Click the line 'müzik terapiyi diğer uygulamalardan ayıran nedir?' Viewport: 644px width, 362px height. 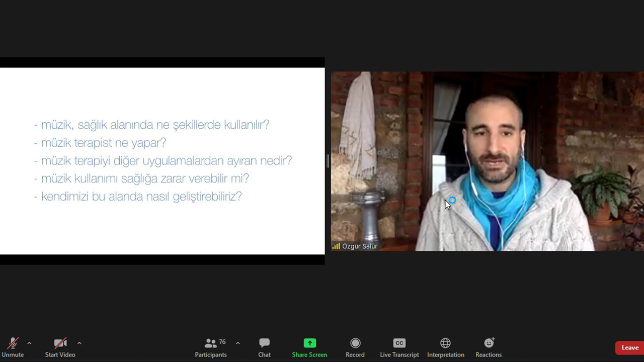coord(163,161)
